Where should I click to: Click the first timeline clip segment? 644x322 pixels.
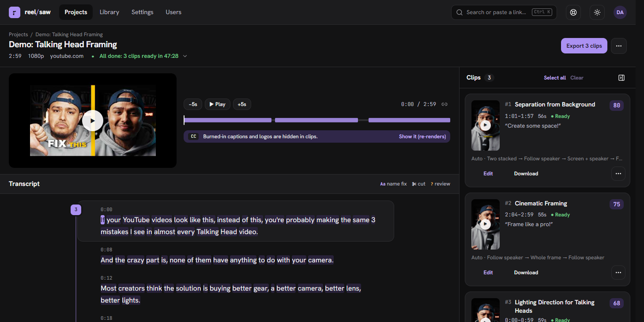click(228, 120)
